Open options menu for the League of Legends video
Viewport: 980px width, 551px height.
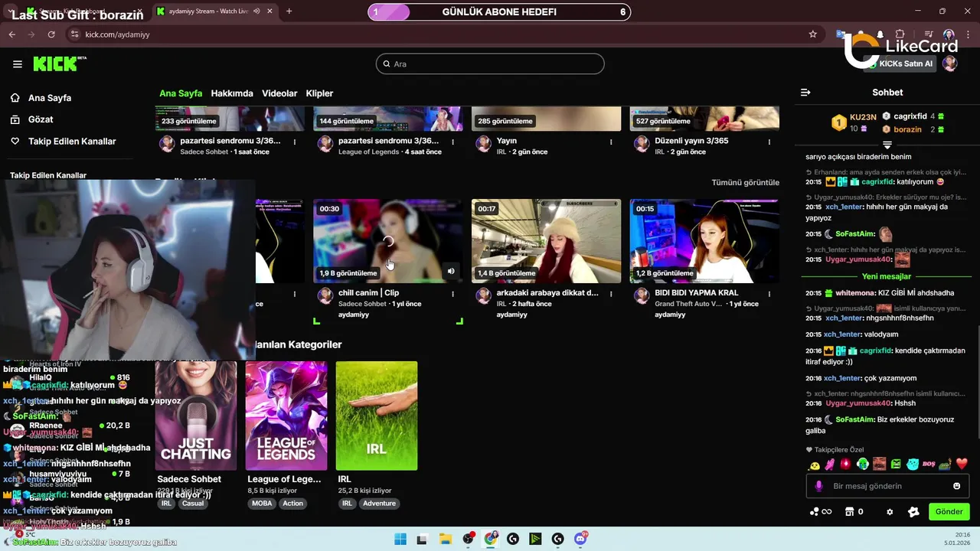point(452,142)
